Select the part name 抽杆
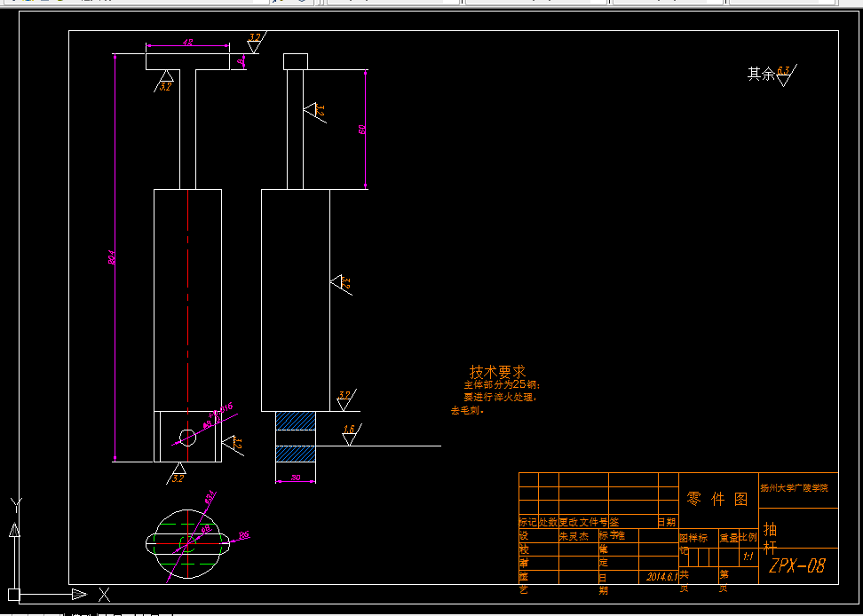863x616 pixels. [771, 539]
